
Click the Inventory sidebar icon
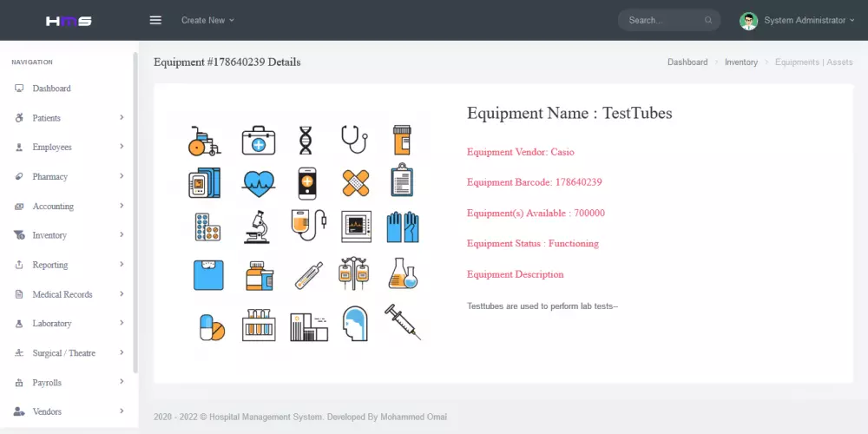pyautogui.click(x=19, y=235)
